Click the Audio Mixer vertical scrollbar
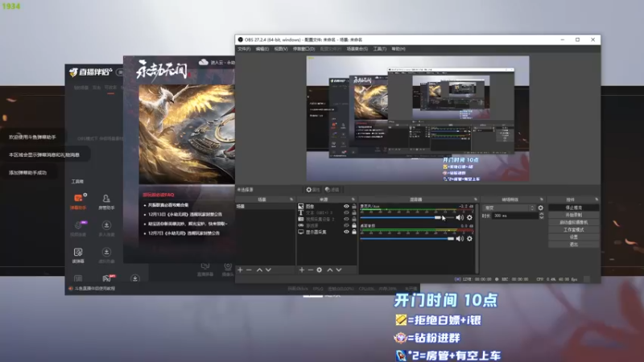This screenshot has width=644, height=362. point(477,238)
